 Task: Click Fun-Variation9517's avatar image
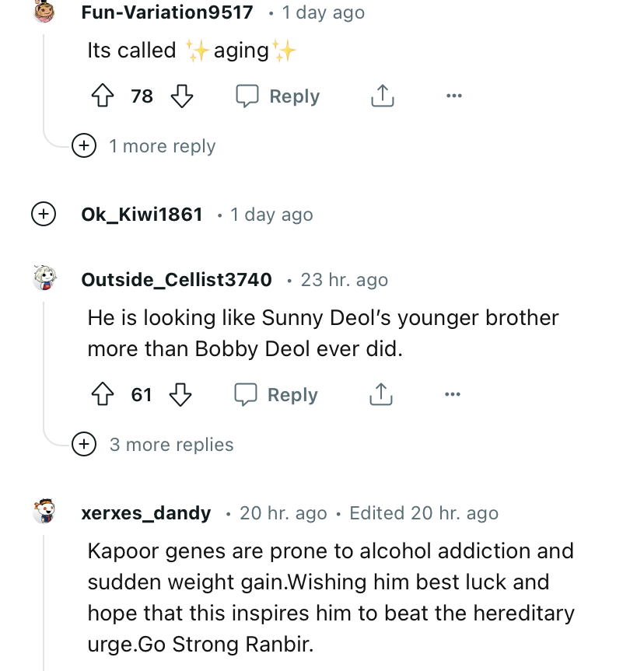point(44,11)
